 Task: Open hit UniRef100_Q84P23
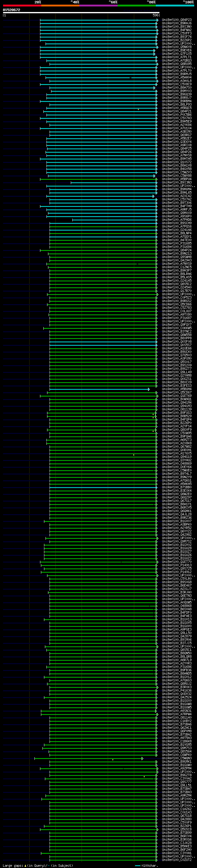[177, 20]
